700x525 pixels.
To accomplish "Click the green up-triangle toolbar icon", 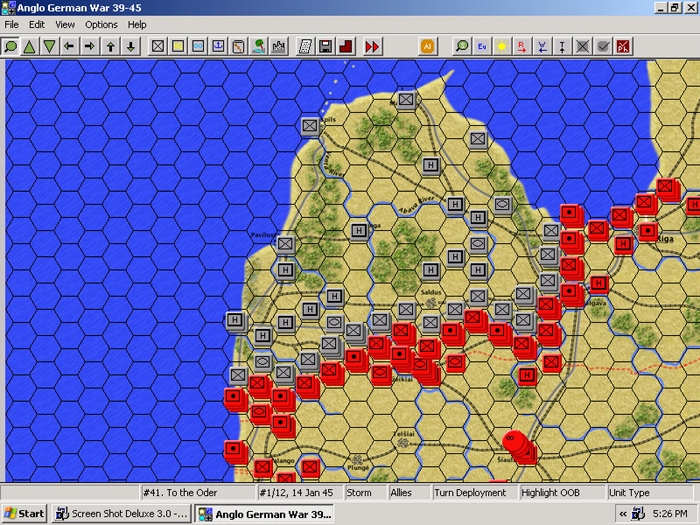I will 29,46.
